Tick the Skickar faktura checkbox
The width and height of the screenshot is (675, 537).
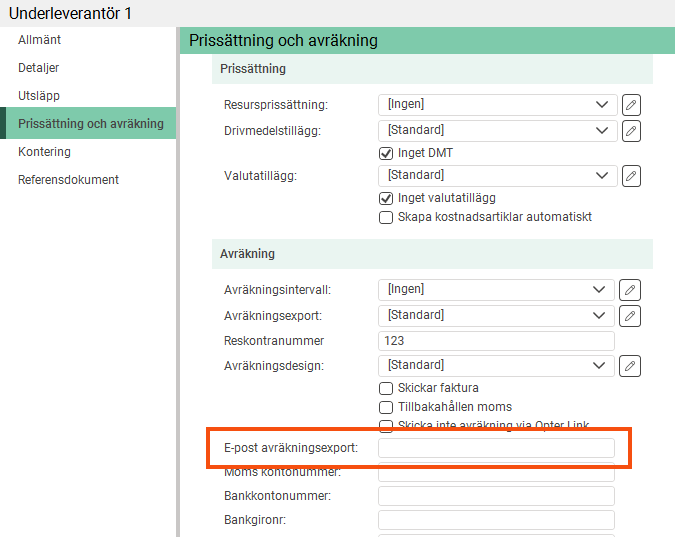coord(386,388)
